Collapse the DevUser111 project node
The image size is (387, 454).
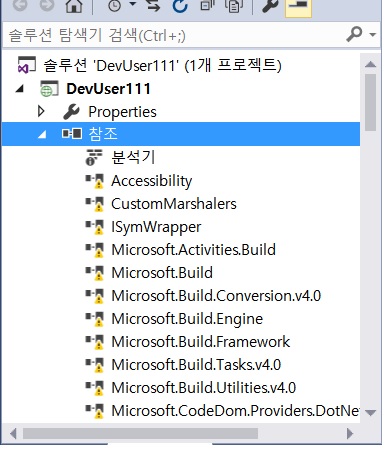click(20, 89)
